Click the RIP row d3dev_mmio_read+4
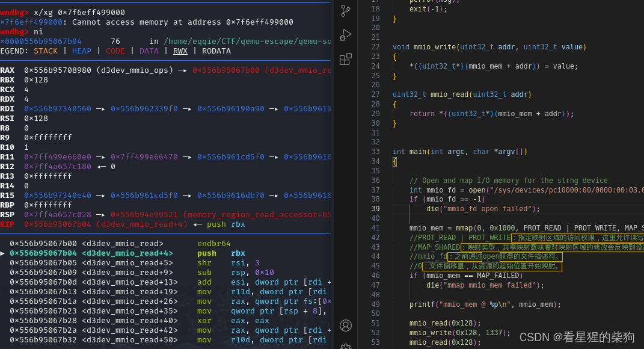The width and height of the screenshot is (644, 349). (x=123, y=224)
